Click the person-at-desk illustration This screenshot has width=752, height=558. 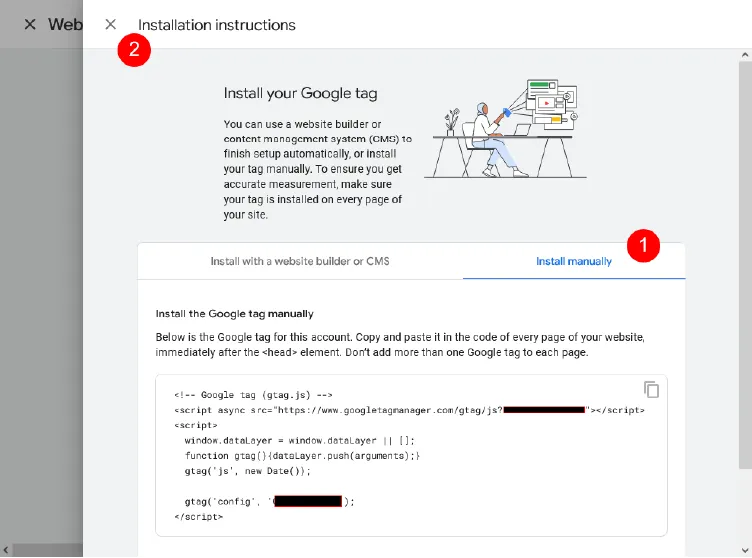click(x=505, y=129)
